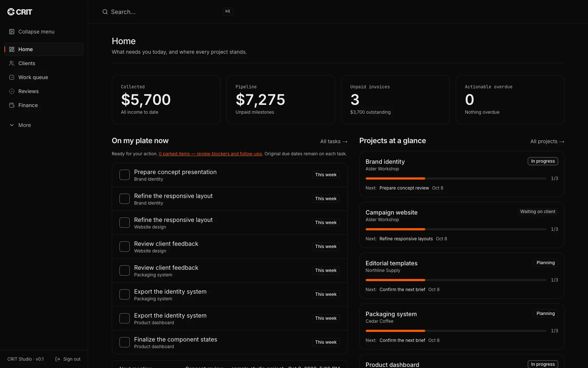Viewport: 588px width, 368px height.
Task: Click the Brand identity progress bar
Action: [x=456, y=178]
